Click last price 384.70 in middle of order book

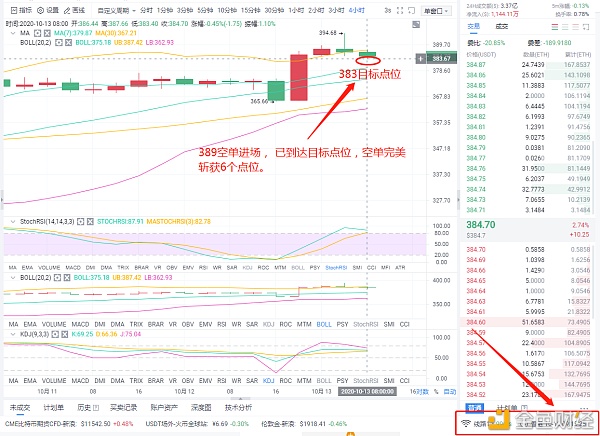point(481,225)
